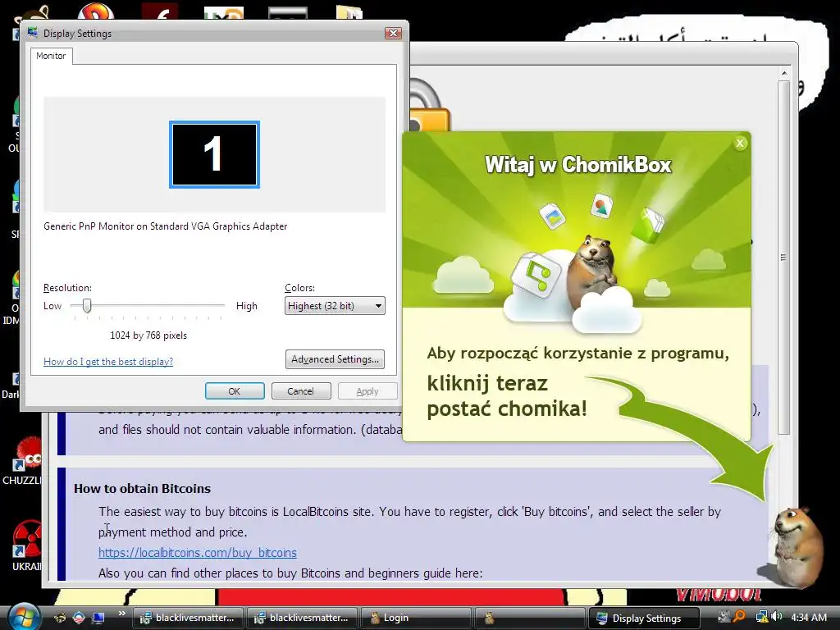Switch to the first blacklivesmatter taskbar button

click(188, 618)
